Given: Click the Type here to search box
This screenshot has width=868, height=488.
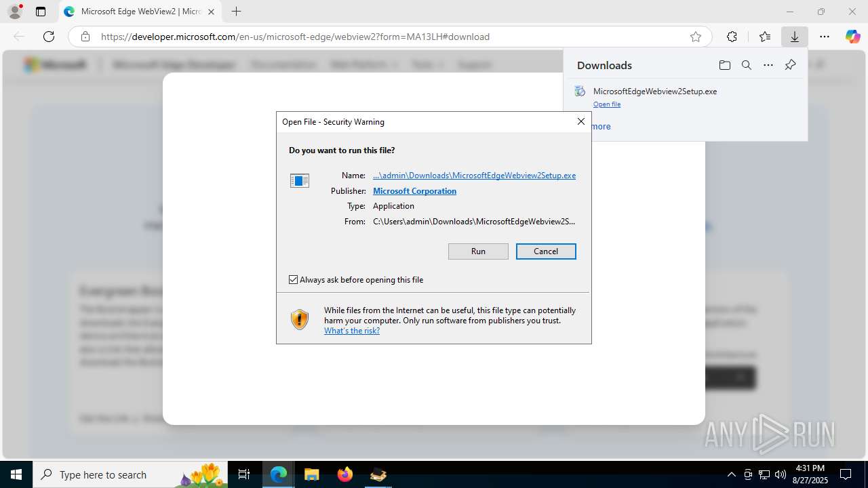Looking at the screenshot, I should (131, 474).
